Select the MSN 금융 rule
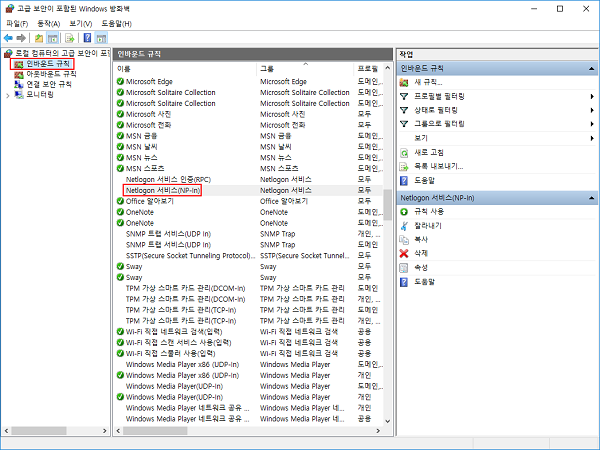The width and height of the screenshot is (600, 450). (x=249, y=136)
